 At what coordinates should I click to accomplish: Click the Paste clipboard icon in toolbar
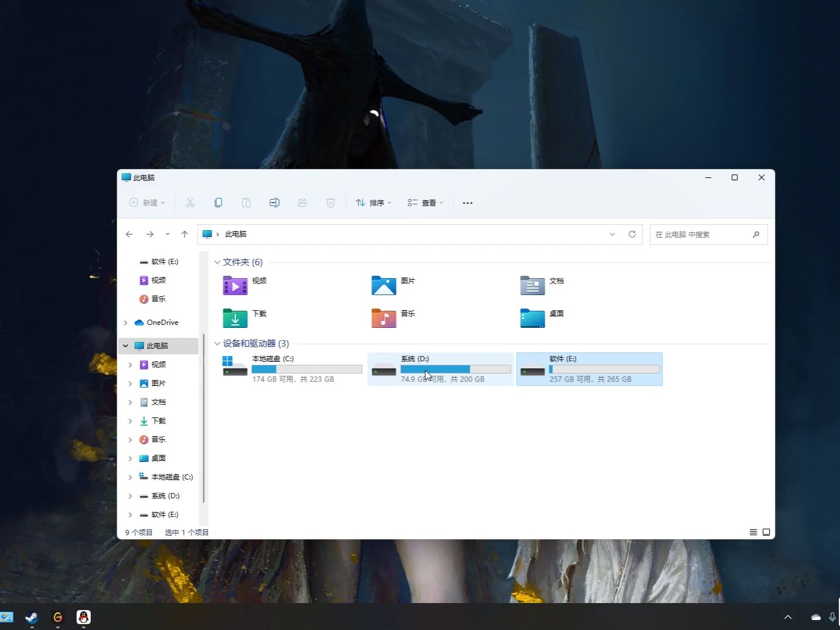point(246,203)
